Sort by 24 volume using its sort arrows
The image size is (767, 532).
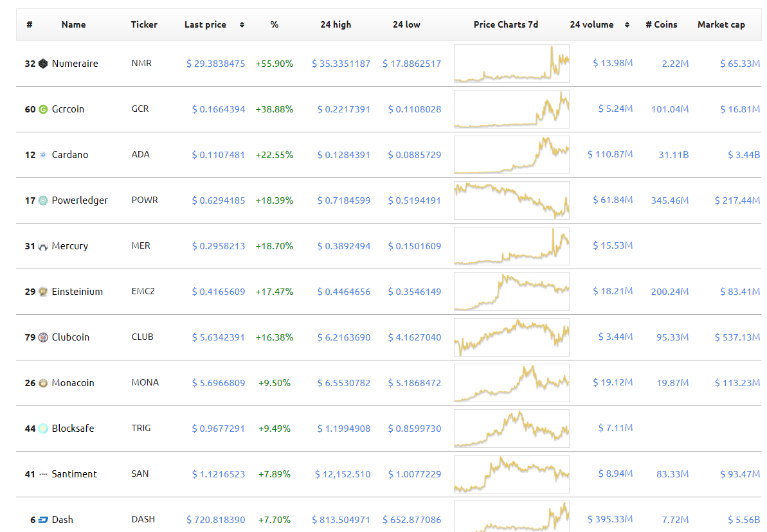(627, 24)
